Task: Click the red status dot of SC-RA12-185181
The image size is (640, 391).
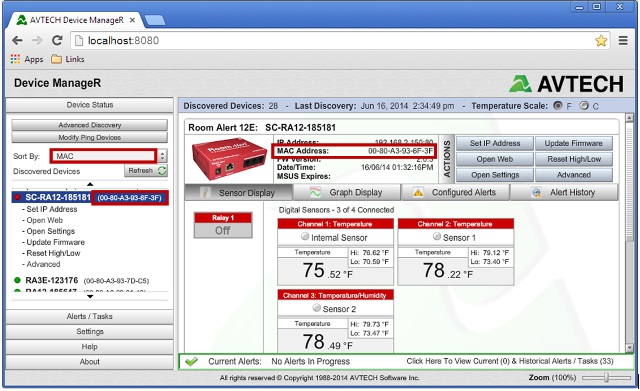Action: [x=18, y=198]
